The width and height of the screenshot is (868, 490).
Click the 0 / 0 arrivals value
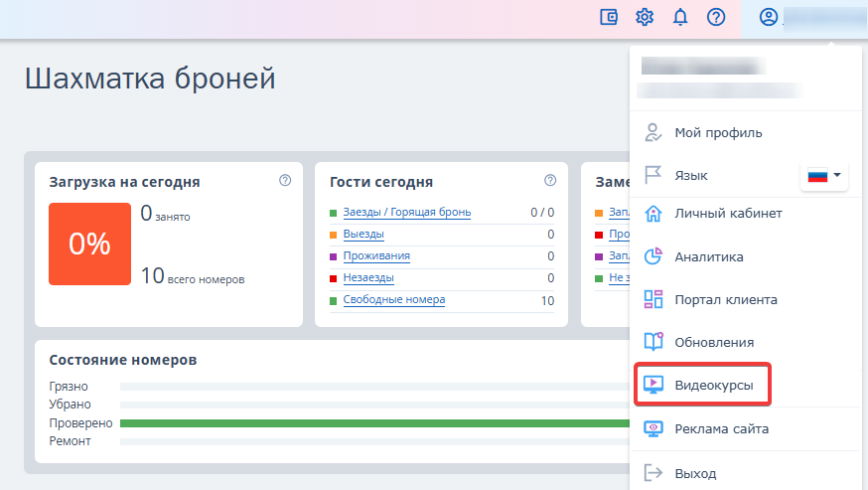(x=542, y=213)
